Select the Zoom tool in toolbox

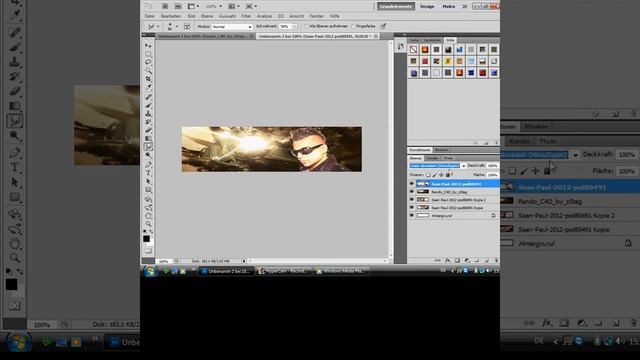tap(148, 224)
